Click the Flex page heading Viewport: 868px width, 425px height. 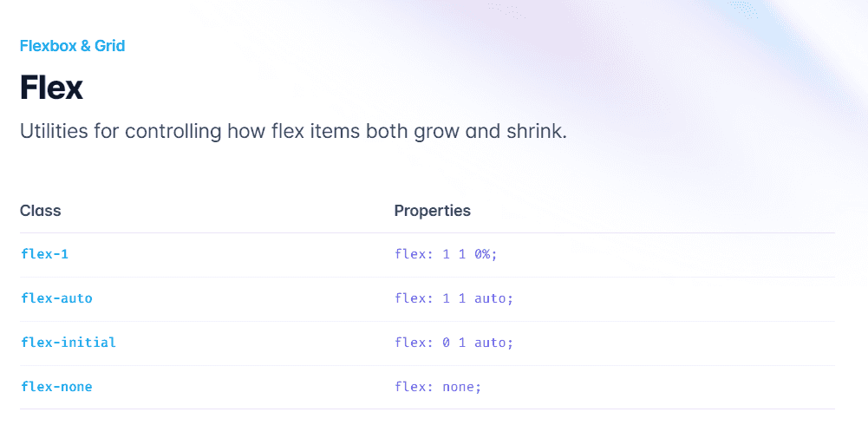(x=51, y=88)
